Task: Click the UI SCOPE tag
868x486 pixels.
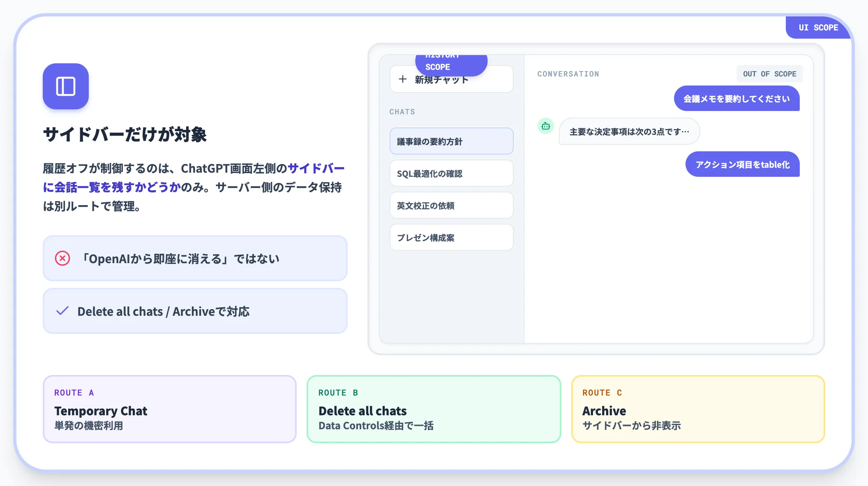Action: tap(818, 28)
